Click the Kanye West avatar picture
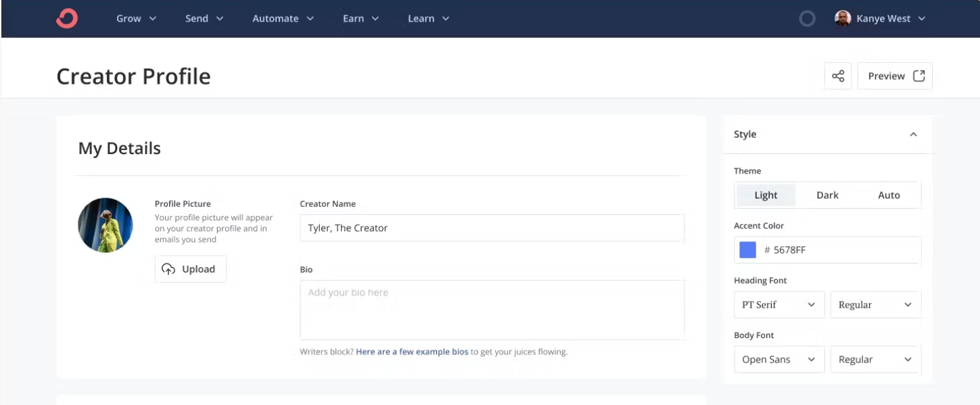 (x=844, y=18)
